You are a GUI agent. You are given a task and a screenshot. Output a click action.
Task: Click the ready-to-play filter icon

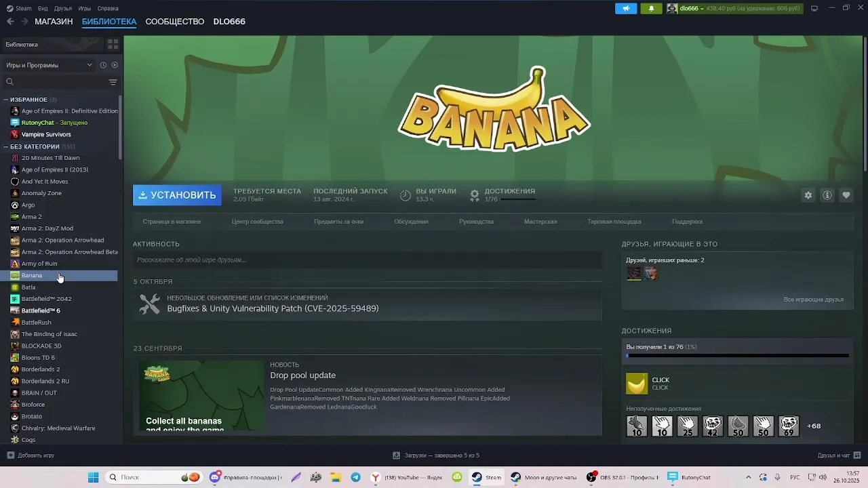point(115,65)
